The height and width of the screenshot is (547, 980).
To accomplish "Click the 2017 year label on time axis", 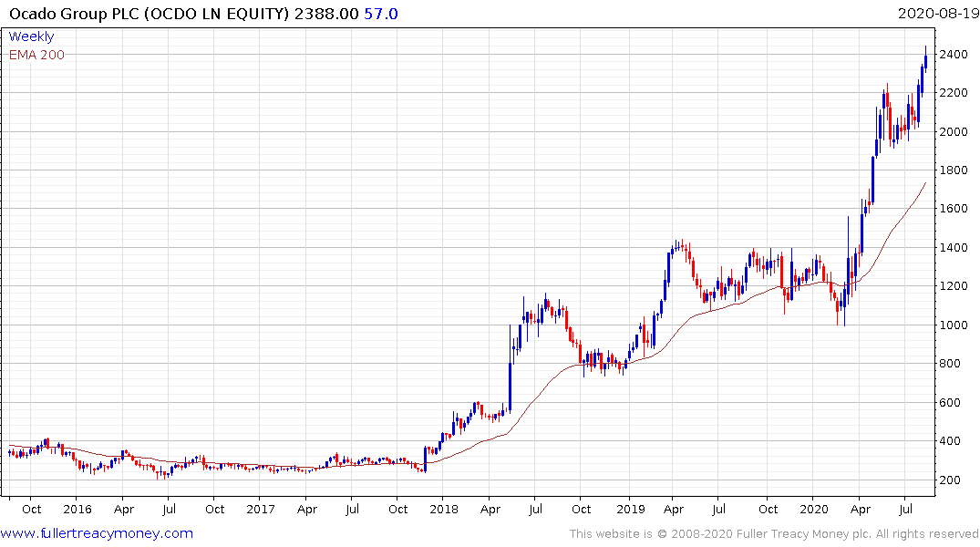I will point(261,509).
